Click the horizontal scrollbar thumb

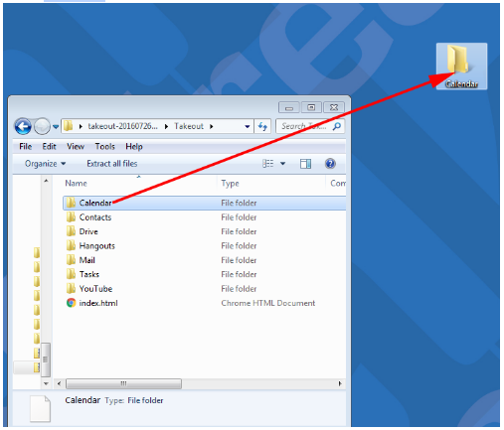(x=123, y=383)
